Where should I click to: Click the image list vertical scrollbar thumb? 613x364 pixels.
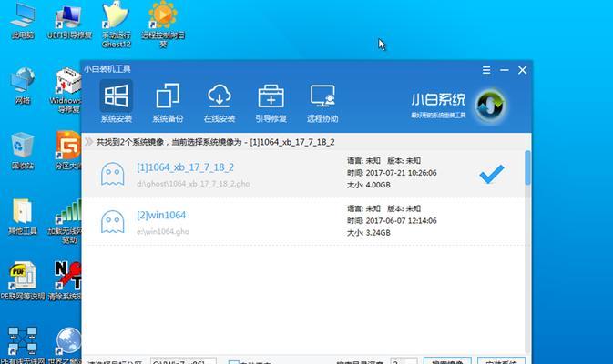click(x=527, y=167)
